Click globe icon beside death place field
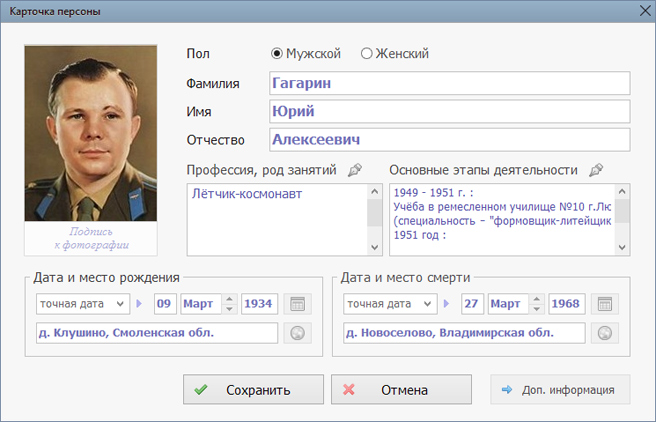Screen dimensions: 656x422 coord(605,333)
